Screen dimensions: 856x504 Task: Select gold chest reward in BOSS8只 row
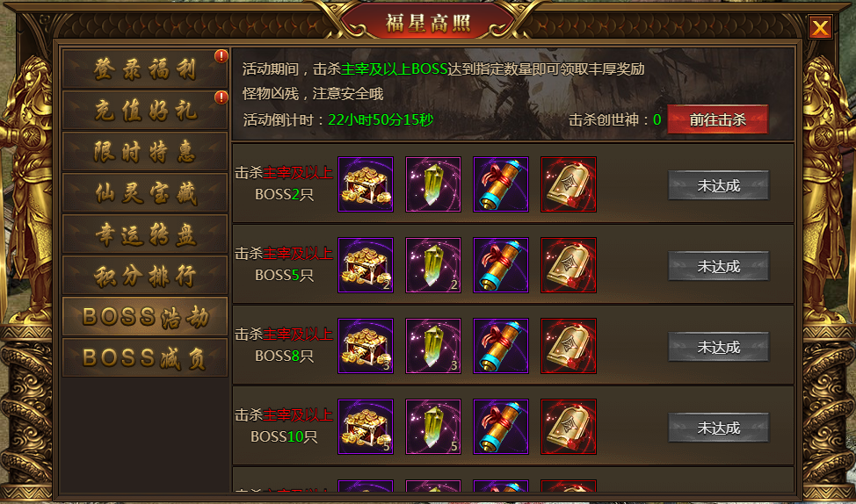point(366,346)
